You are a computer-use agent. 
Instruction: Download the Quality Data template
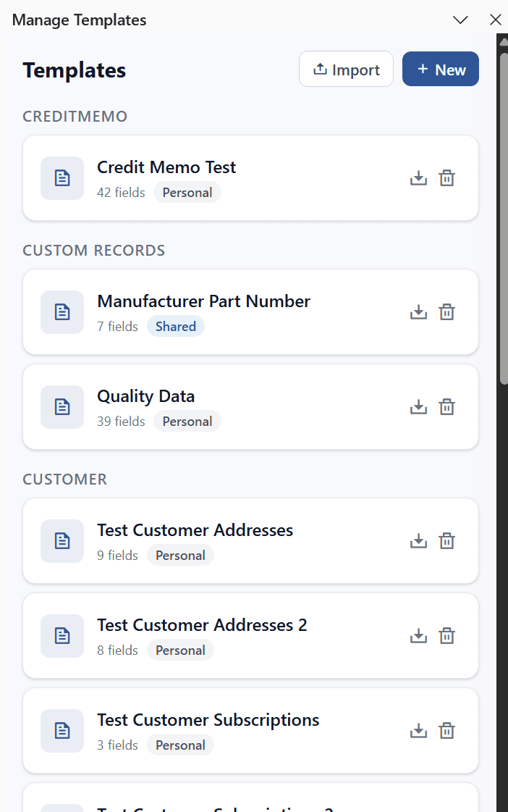418,407
